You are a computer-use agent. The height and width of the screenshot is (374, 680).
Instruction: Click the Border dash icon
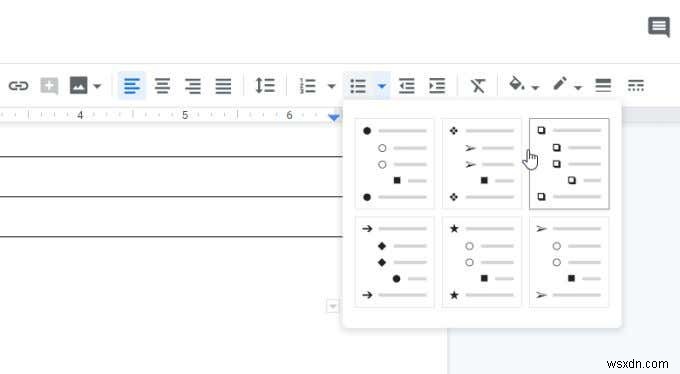[636, 85]
